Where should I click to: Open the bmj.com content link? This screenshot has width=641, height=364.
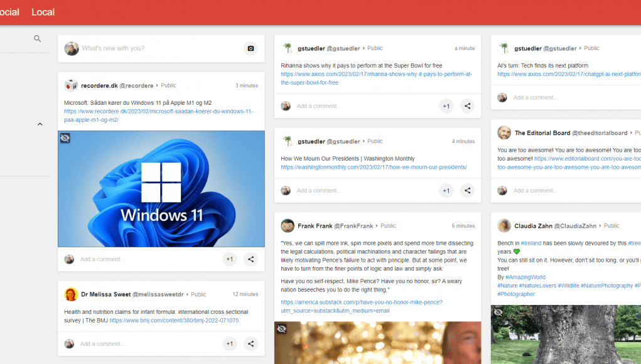[x=174, y=320]
